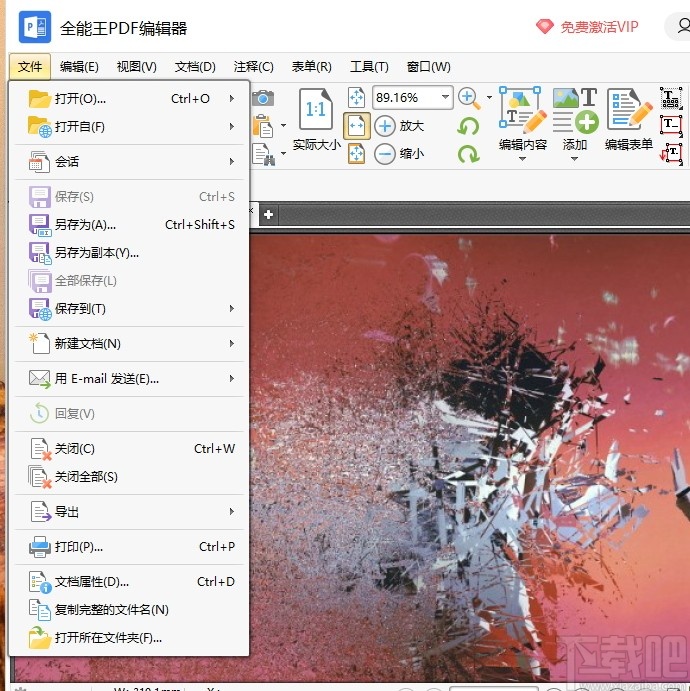
Task: Click the PDF page image area
Action: (469, 456)
